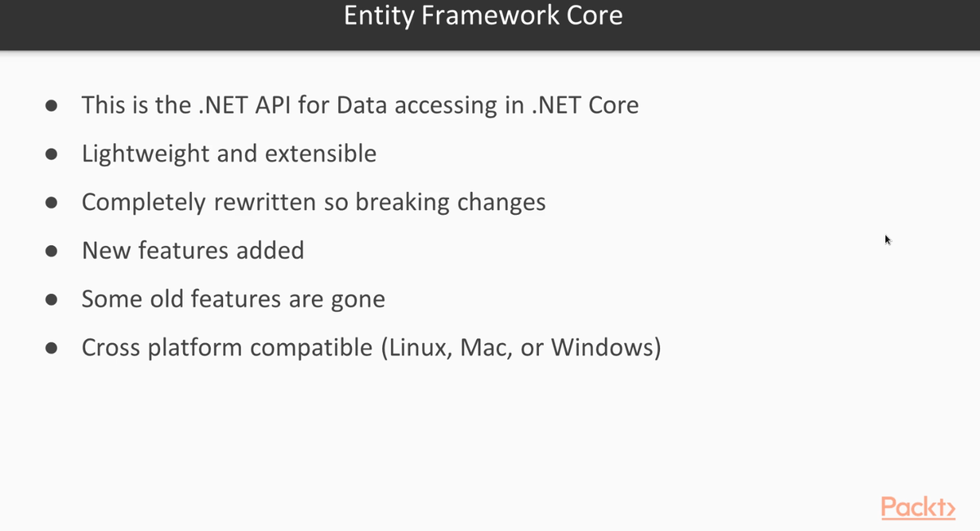Click bullet dot beside "Lightweight and extensible"

[51, 154]
